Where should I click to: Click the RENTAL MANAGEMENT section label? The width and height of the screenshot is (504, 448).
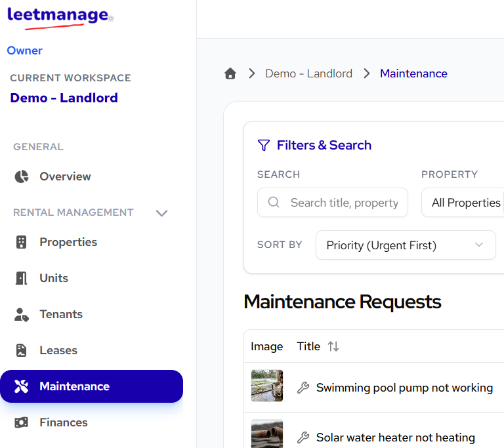(73, 213)
